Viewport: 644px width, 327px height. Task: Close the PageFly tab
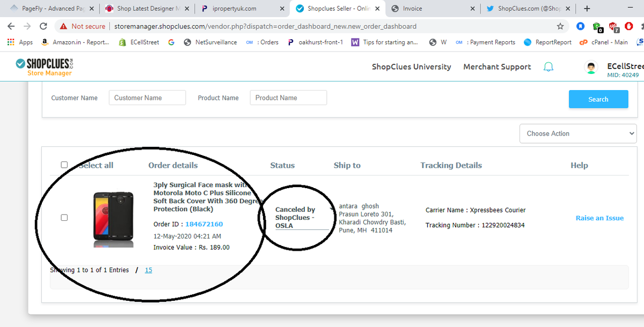[x=92, y=9]
